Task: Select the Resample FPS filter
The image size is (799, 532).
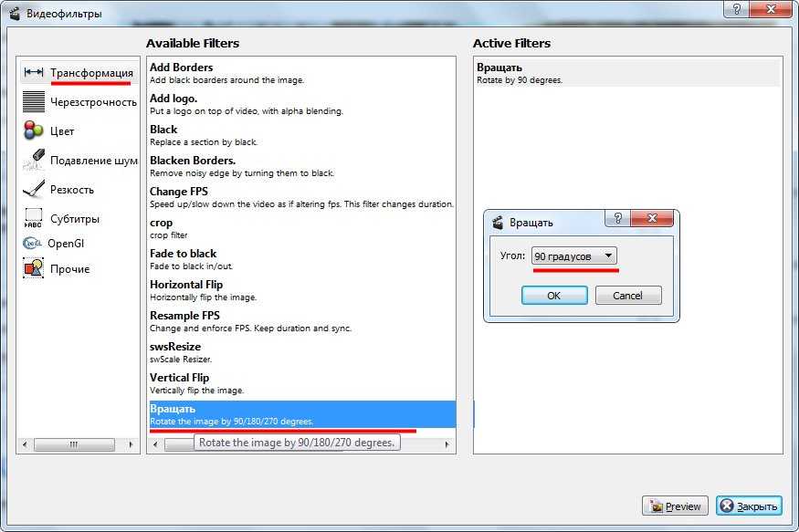Action: (x=301, y=321)
